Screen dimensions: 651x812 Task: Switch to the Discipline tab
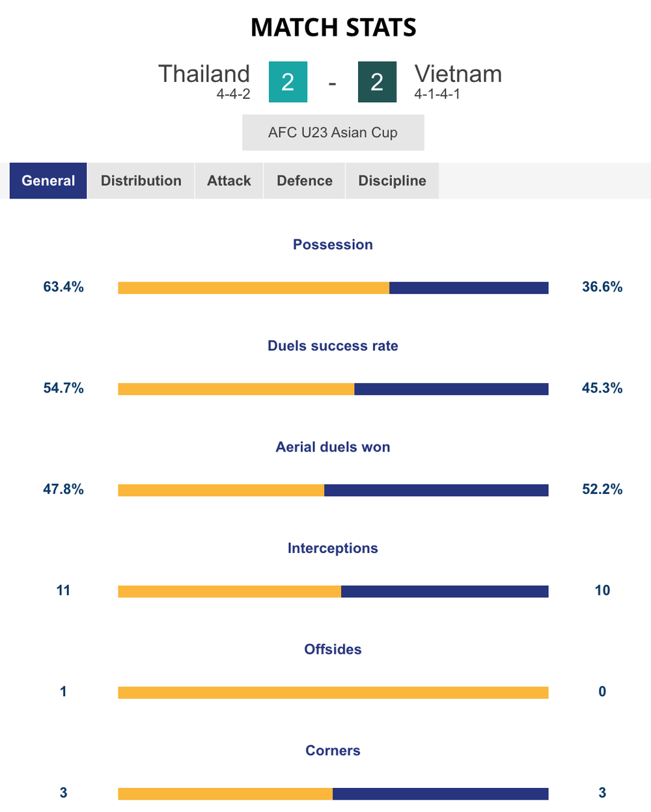pos(392,181)
